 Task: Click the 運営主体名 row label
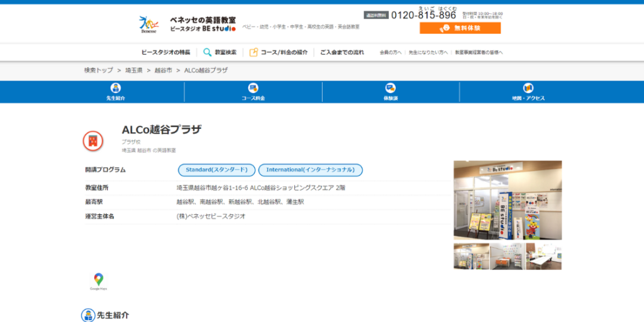coord(100,216)
